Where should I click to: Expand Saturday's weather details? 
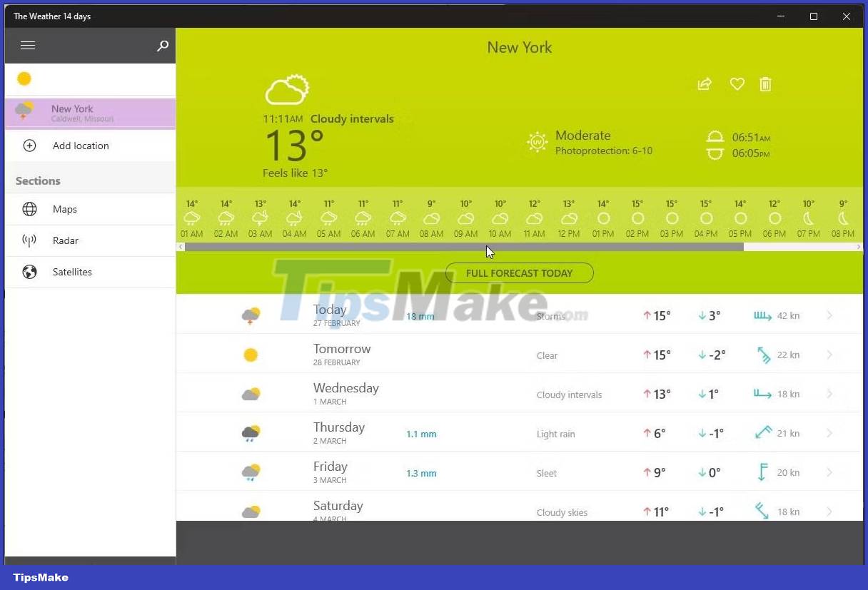click(x=829, y=512)
